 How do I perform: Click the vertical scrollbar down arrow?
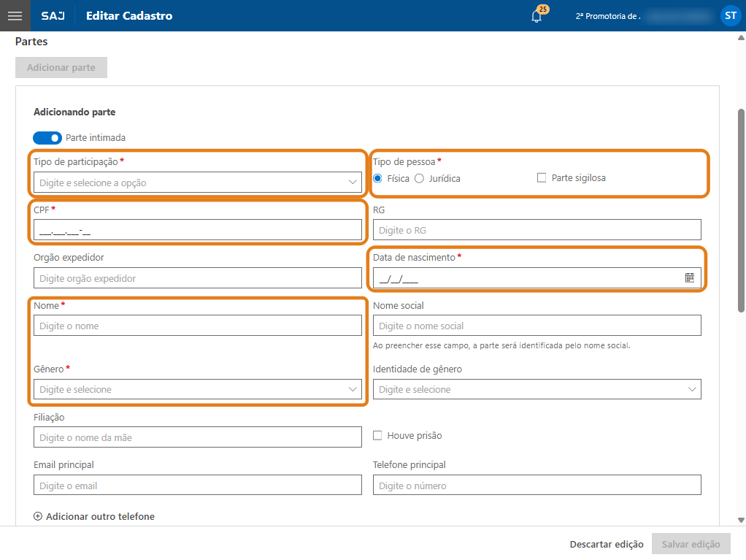[741, 520]
